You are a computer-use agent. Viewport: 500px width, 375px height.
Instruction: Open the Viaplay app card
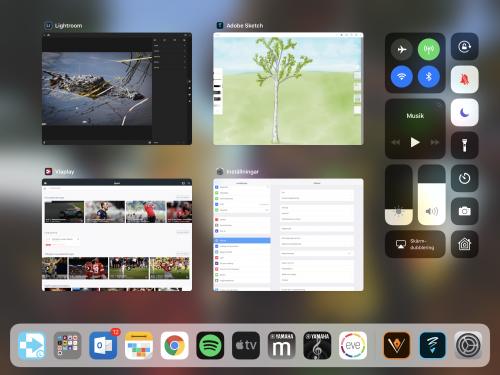[x=117, y=235]
